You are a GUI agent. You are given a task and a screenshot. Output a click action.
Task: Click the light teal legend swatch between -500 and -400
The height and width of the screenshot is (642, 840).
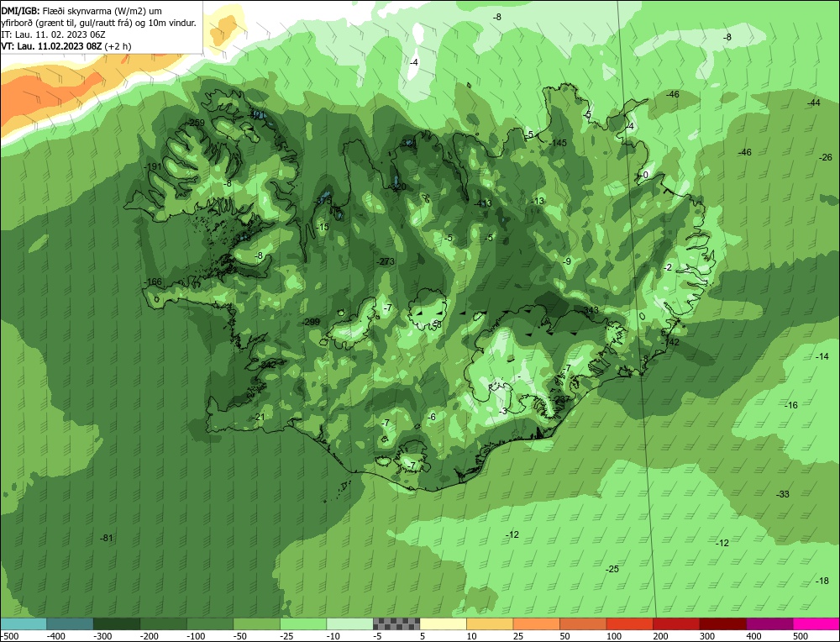[24, 624]
